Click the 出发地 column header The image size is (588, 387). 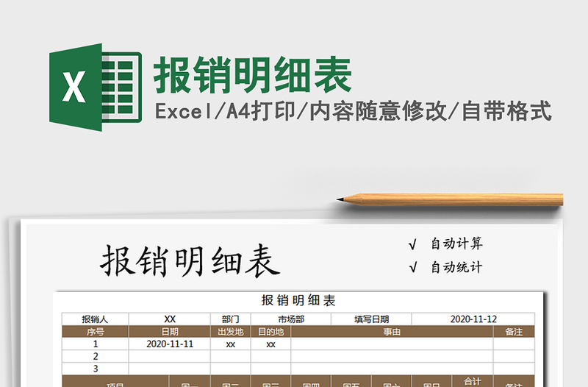coord(230,331)
